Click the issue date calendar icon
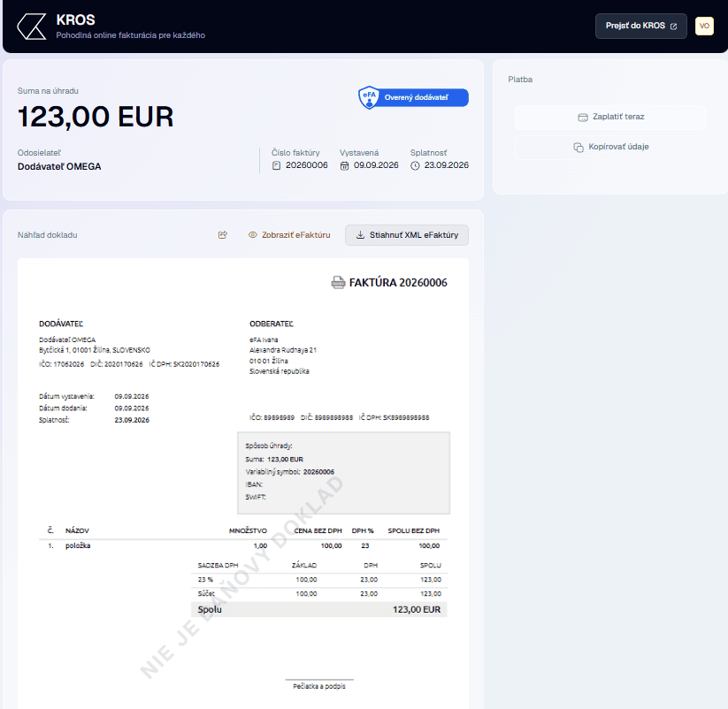 click(344, 165)
